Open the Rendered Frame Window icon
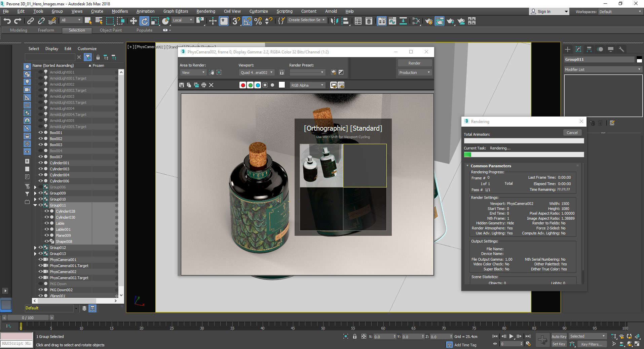The height and width of the screenshot is (349, 644). coord(440,21)
